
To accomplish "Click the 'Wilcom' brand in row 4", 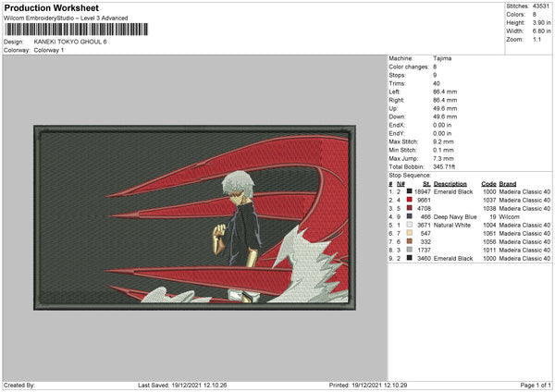I will click(x=509, y=216).
